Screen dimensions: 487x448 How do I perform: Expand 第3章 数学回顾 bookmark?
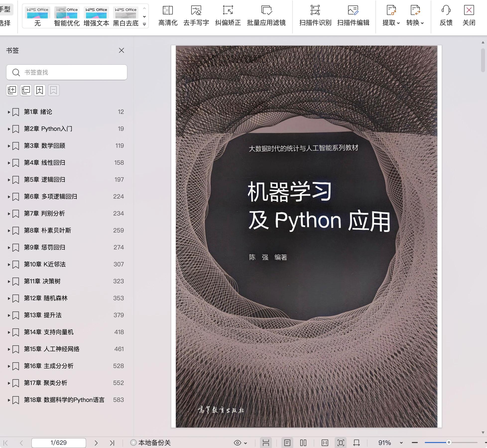tap(9, 146)
